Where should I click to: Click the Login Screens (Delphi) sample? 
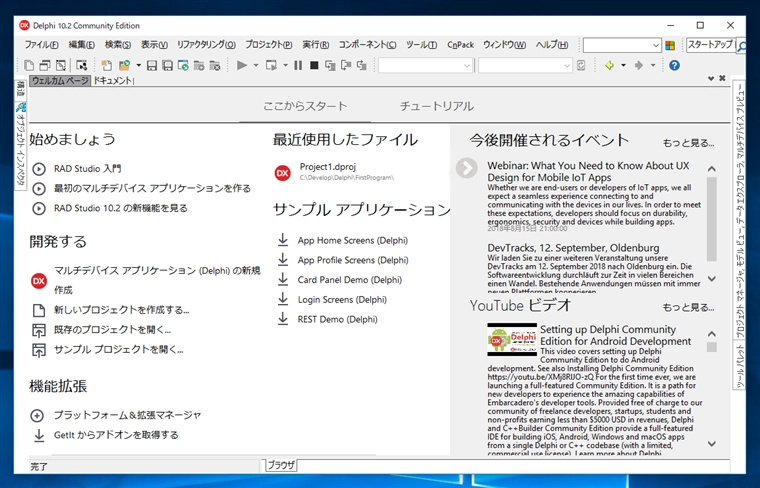(x=342, y=299)
